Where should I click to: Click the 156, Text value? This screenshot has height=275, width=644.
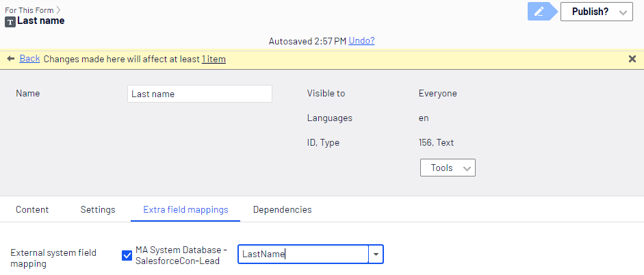coord(436,143)
